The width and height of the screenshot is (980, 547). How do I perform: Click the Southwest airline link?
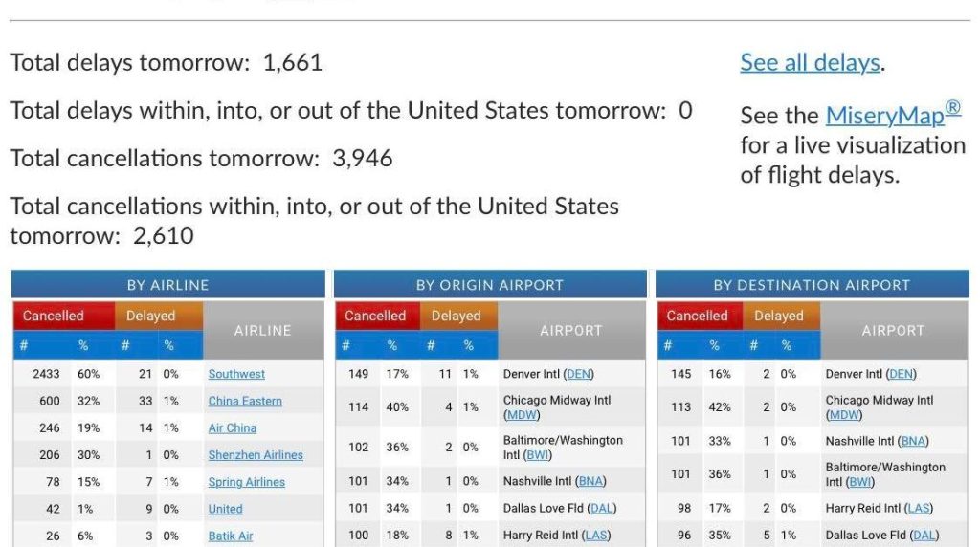click(236, 374)
